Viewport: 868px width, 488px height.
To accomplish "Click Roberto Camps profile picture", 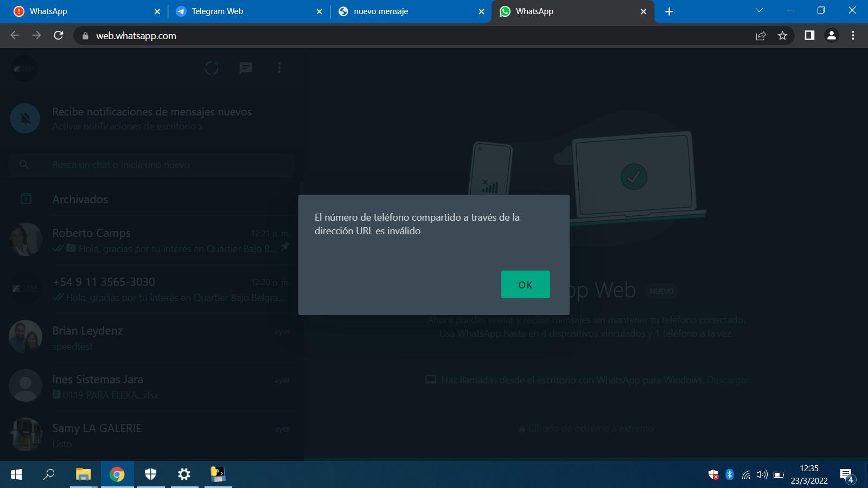I will (x=25, y=239).
